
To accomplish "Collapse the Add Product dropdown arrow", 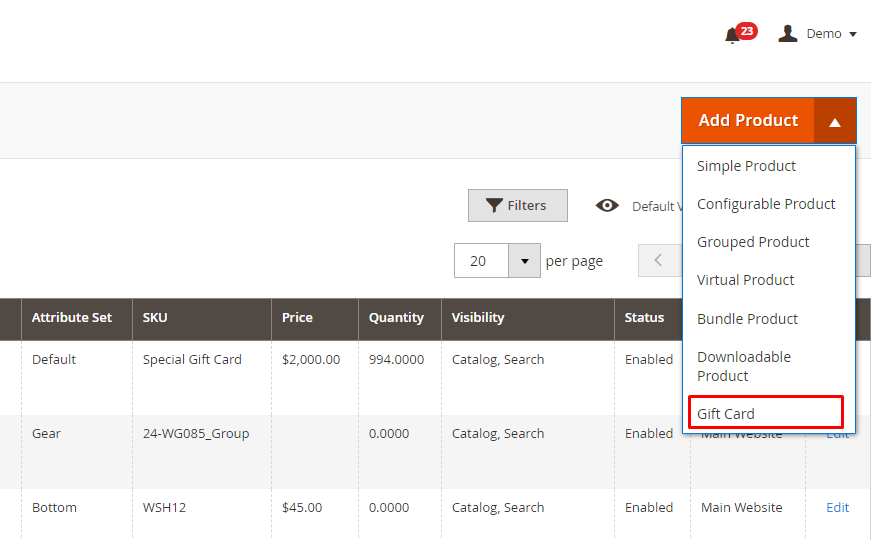I will point(835,121).
